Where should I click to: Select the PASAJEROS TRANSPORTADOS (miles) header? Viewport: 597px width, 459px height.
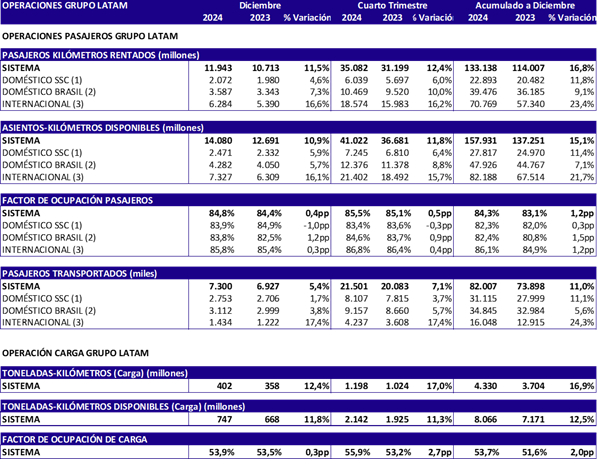[x=80, y=274]
